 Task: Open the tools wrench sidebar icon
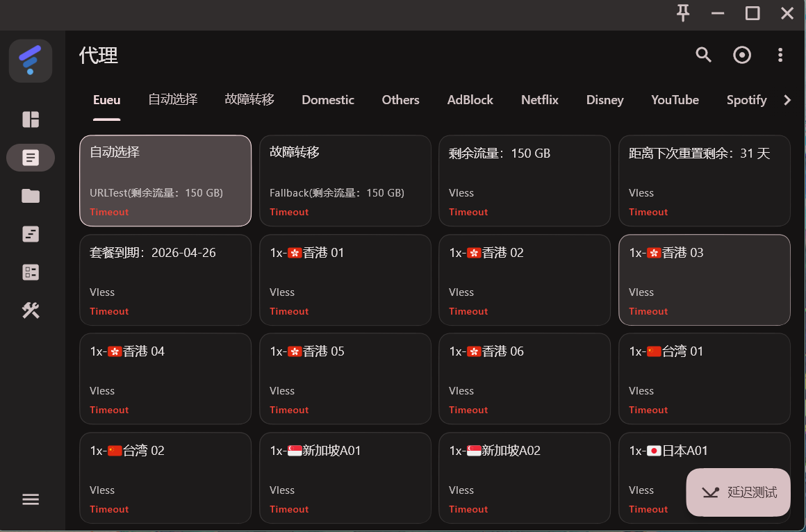point(31,310)
